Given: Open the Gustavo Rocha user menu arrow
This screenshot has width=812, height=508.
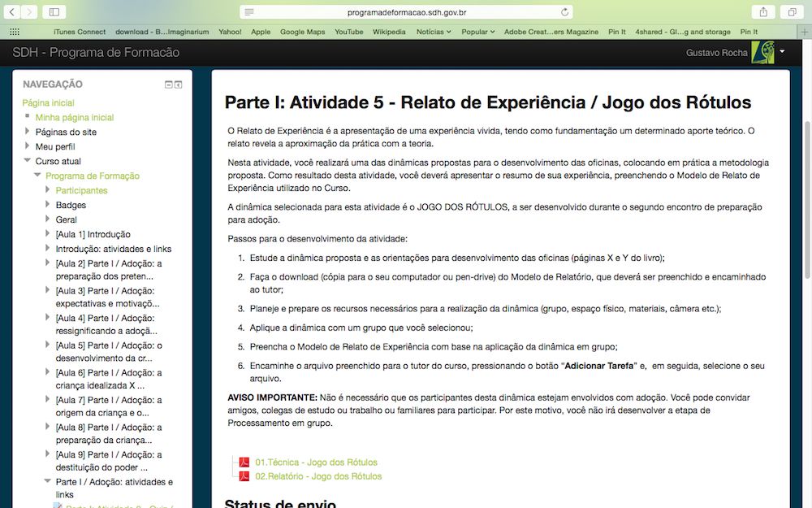Looking at the screenshot, I should tap(782, 51).
